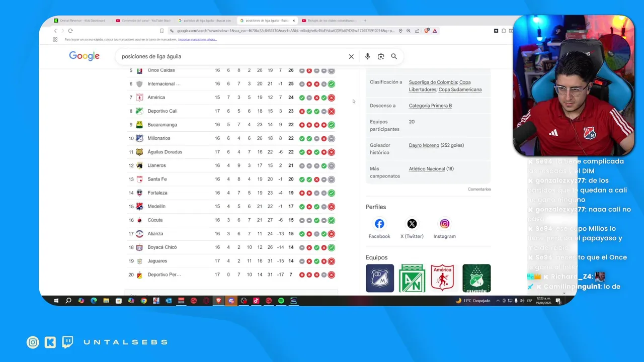Image resolution: width=644 pixels, height=362 pixels.
Task: Open the Atlético Nacional team thumbnail
Action: pyautogui.click(x=412, y=278)
